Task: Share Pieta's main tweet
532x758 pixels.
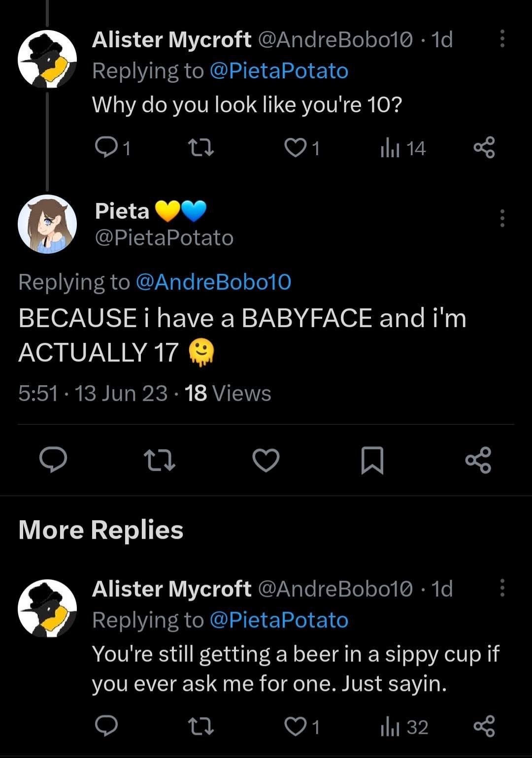Action: pos(478,460)
